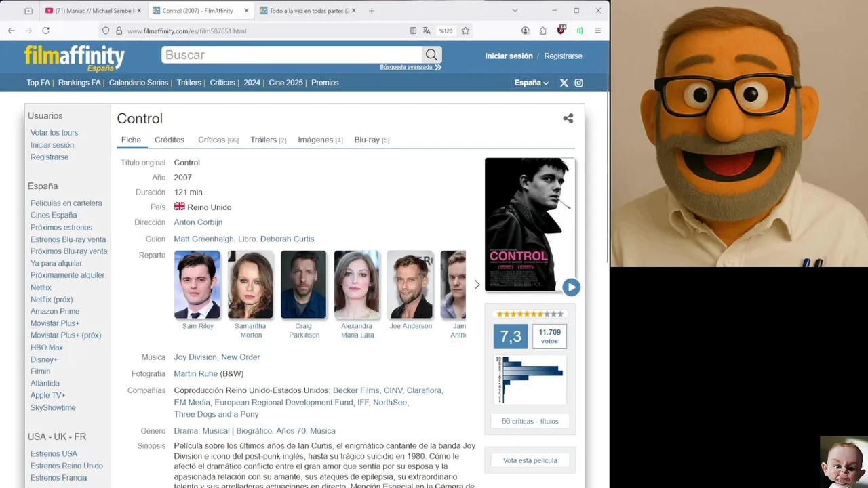Image resolution: width=868 pixels, height=488 pixels.
Task: Click Sam Riley cast photo
Action: pos(197,285)
